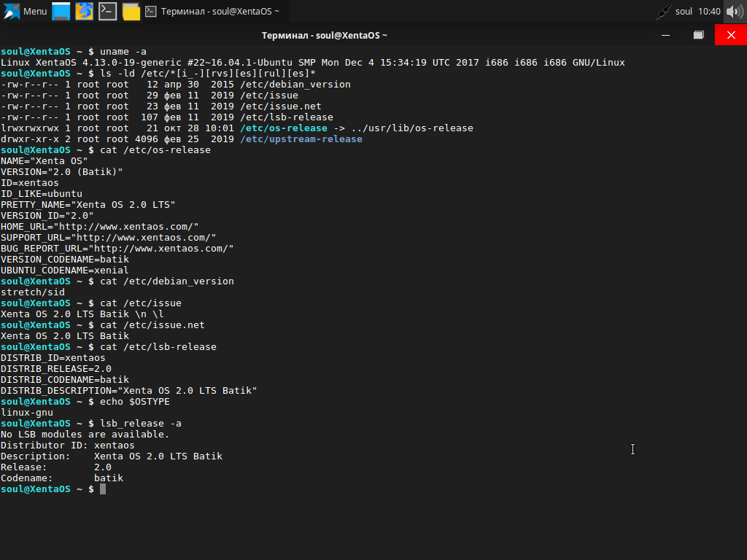The width and height of the screenshot is (747, 560).
Task: Open the file manager folder icon
Action: (x=131, y=12)
